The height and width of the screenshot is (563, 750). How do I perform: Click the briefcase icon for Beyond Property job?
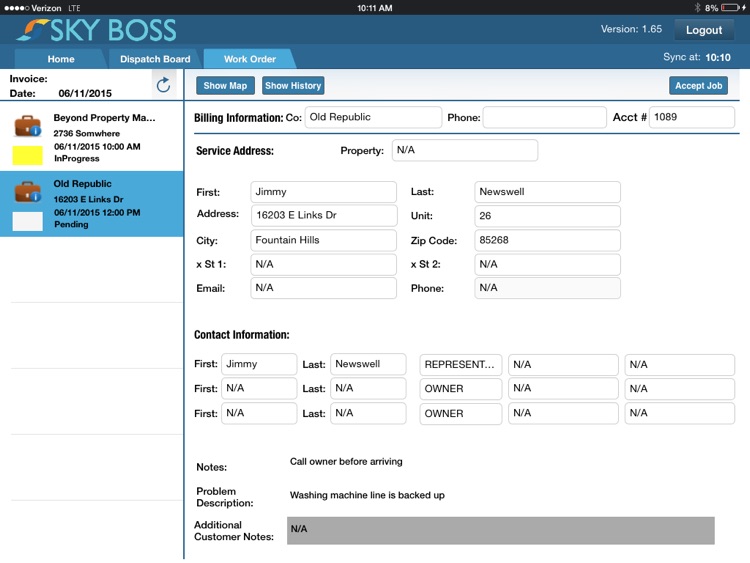[27, 125]
